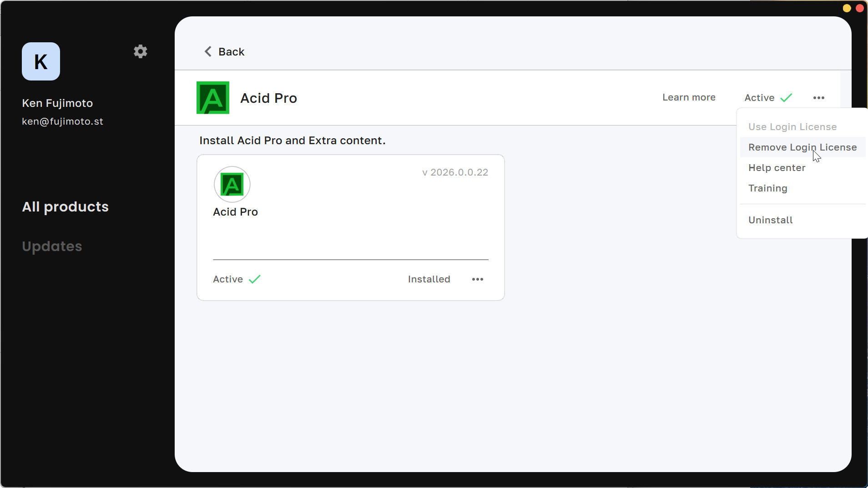Image resolution: width=868 pixels, height=488 pixels.
Task: Click version text v 2026.0.0.22
Action: pyautogui.click(x=455, y=172)
